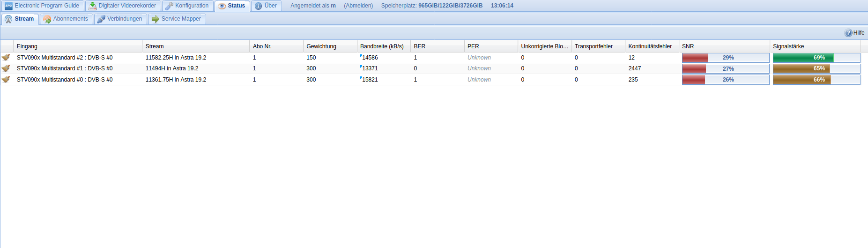The width and height of the screenshot is (868, 248).
Task: Click Gewichtung value 150
Action: click(311, 58)
